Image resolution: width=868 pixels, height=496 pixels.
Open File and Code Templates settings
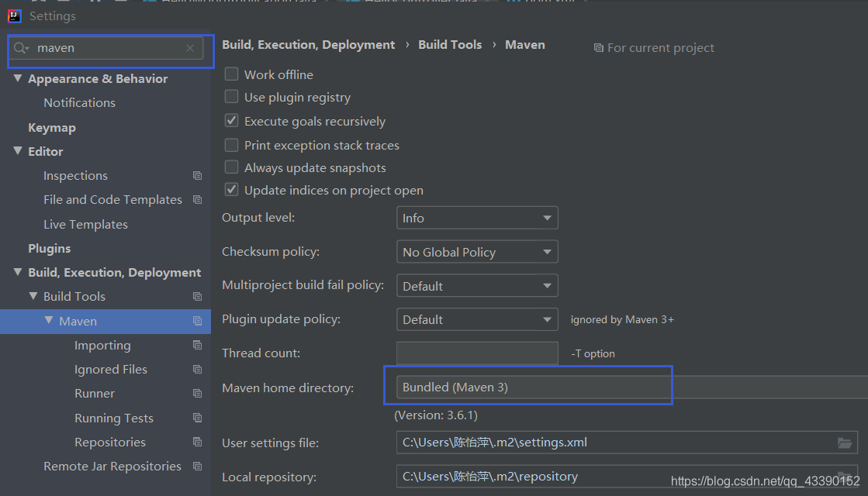(x=113, y=200)
